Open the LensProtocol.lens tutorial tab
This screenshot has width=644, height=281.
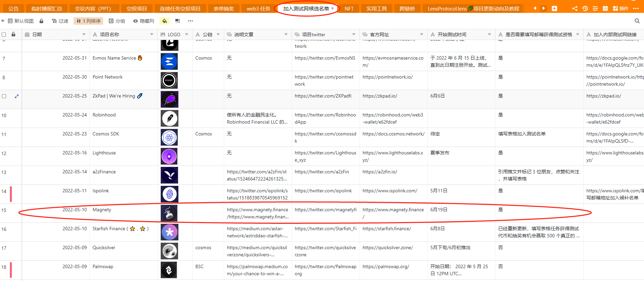tap(473, 8)
